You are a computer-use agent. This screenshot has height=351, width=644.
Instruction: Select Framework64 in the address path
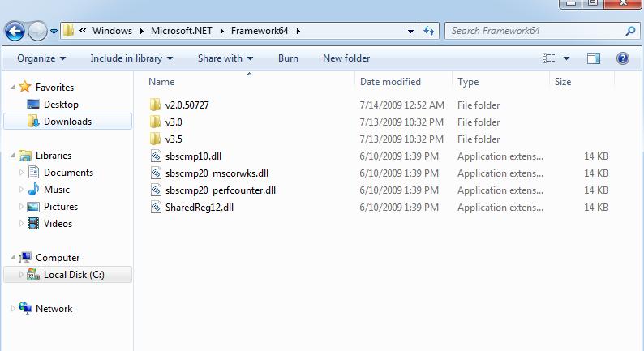click(260, 30)
